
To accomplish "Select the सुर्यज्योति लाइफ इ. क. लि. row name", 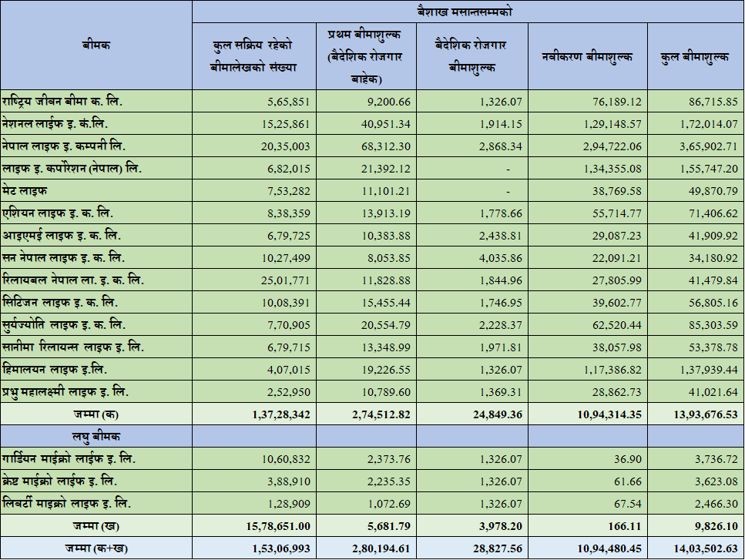I will pyautogui.click(x=64, y=324).
